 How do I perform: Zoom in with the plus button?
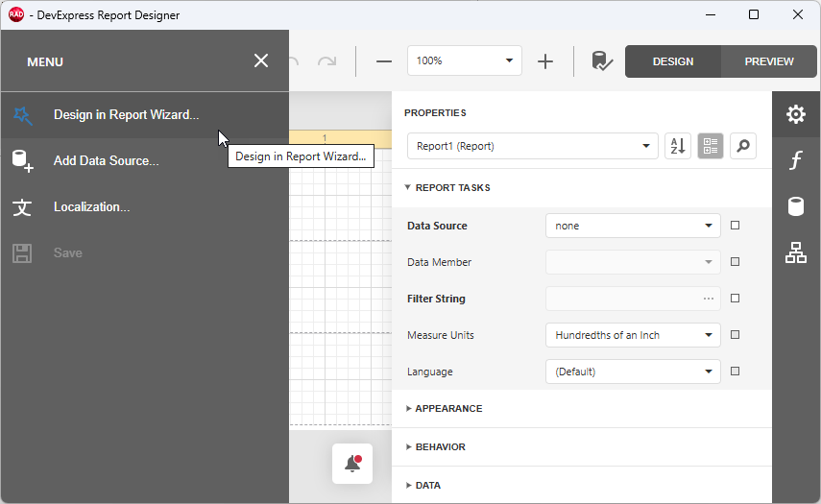click(x=545, y=61)
